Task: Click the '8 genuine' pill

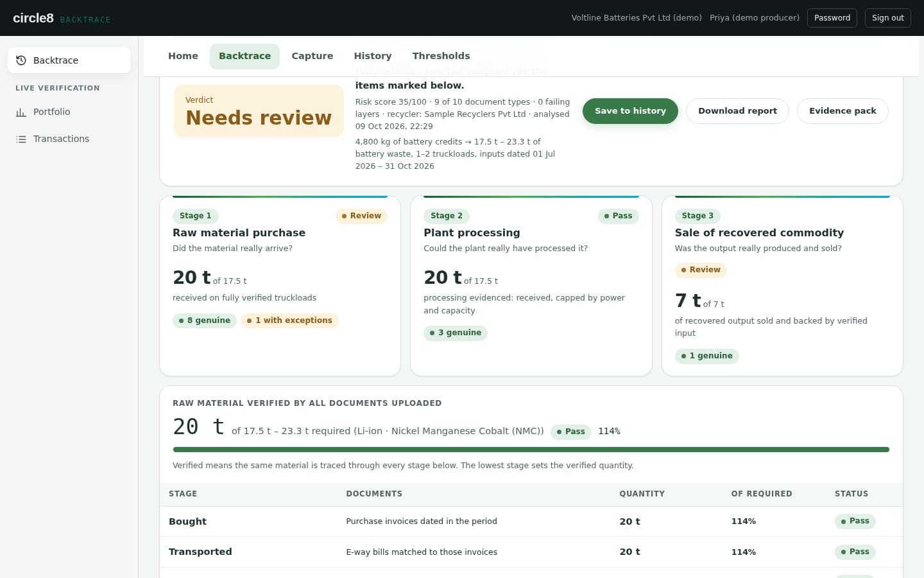Action: click(205, 320)
